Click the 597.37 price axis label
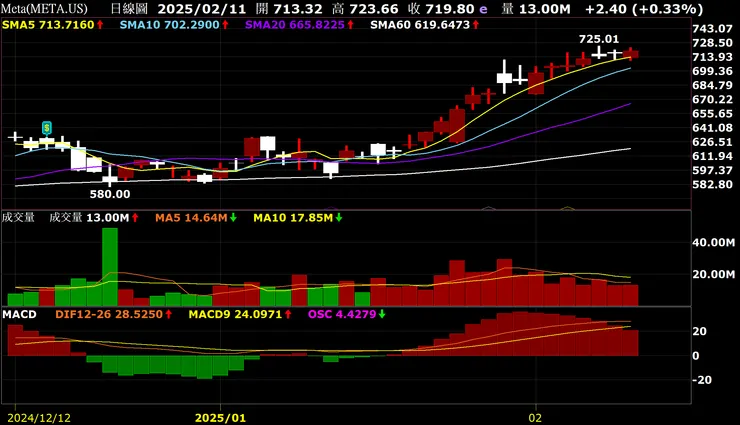 click(713, 170)
